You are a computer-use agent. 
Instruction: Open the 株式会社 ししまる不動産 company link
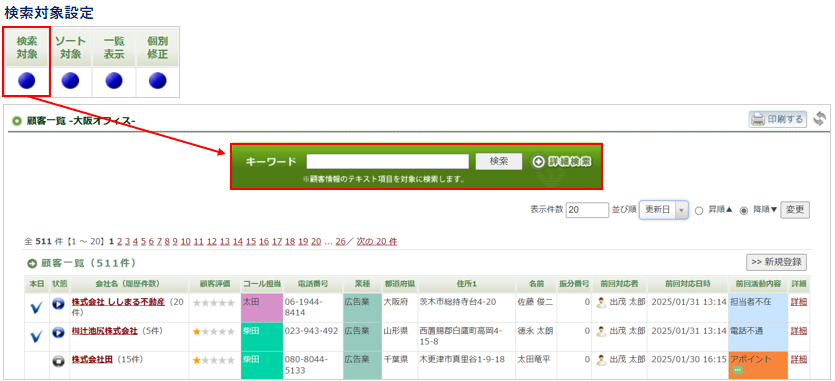click(118, 302)
